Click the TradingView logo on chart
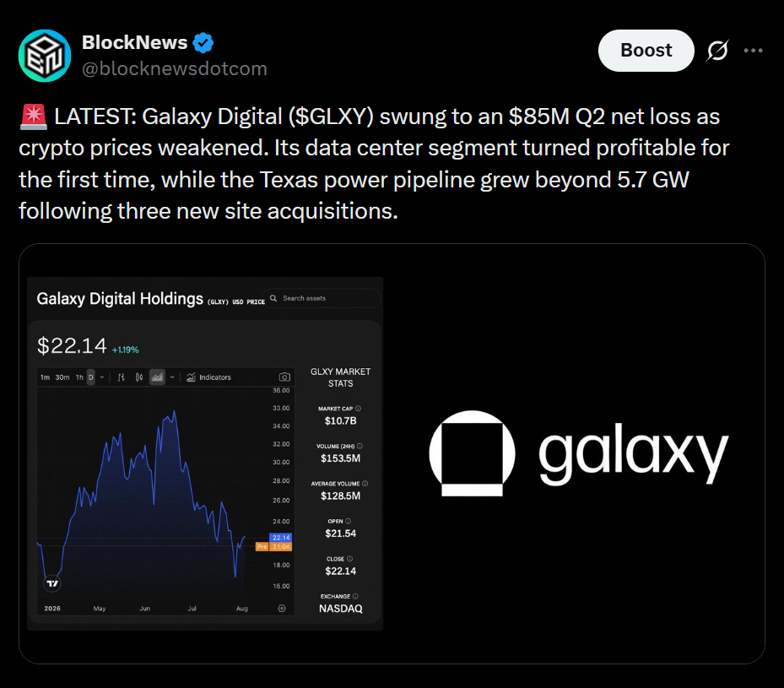The width and height of the screenshot is (784, 688). [52, 583]
